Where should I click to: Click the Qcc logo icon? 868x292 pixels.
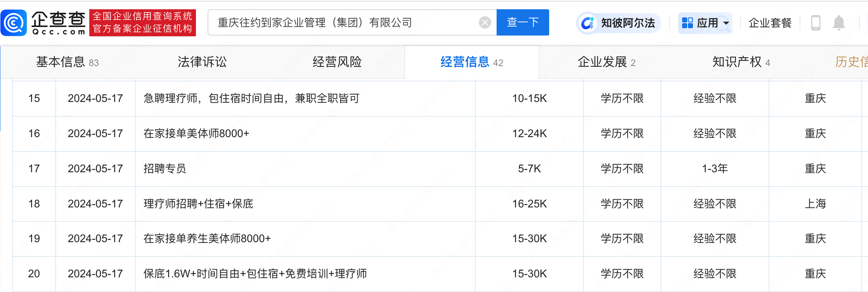[x=14, y=23]
